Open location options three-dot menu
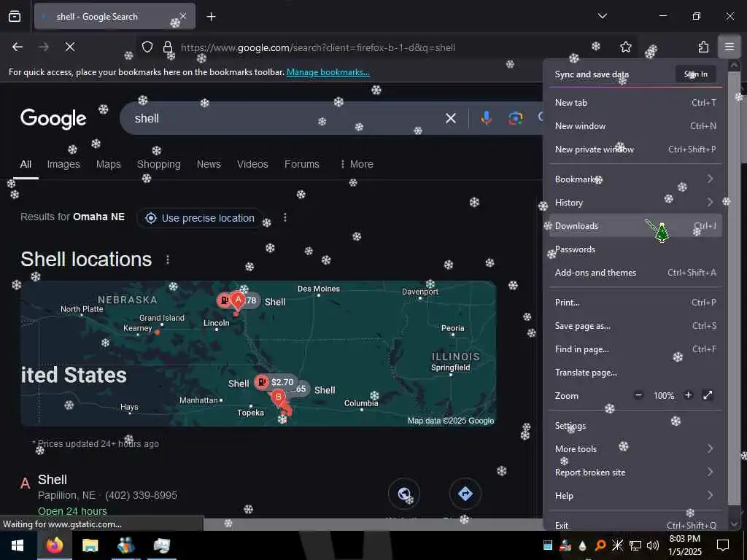The height and width of the screenshot is (560, 747). [285, 217]
